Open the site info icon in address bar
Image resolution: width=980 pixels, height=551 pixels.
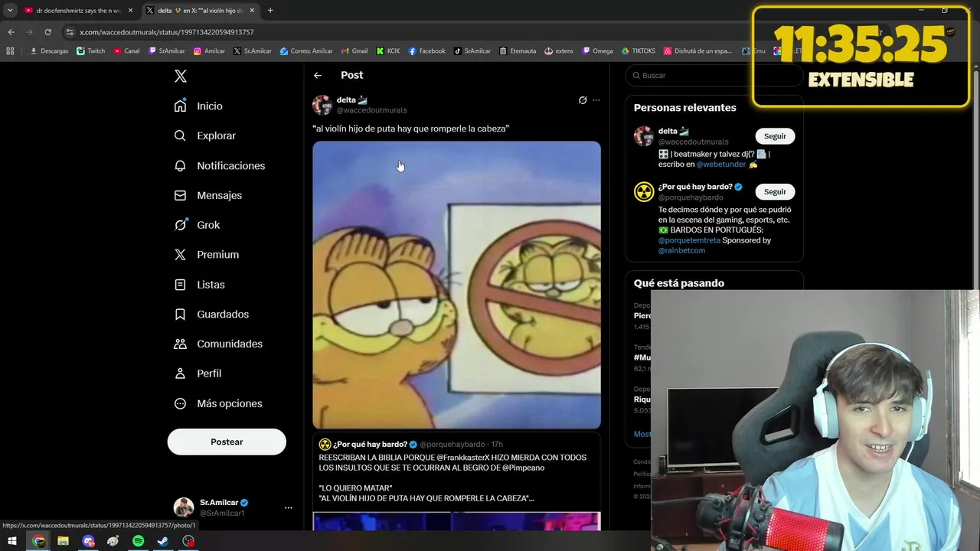70,32
